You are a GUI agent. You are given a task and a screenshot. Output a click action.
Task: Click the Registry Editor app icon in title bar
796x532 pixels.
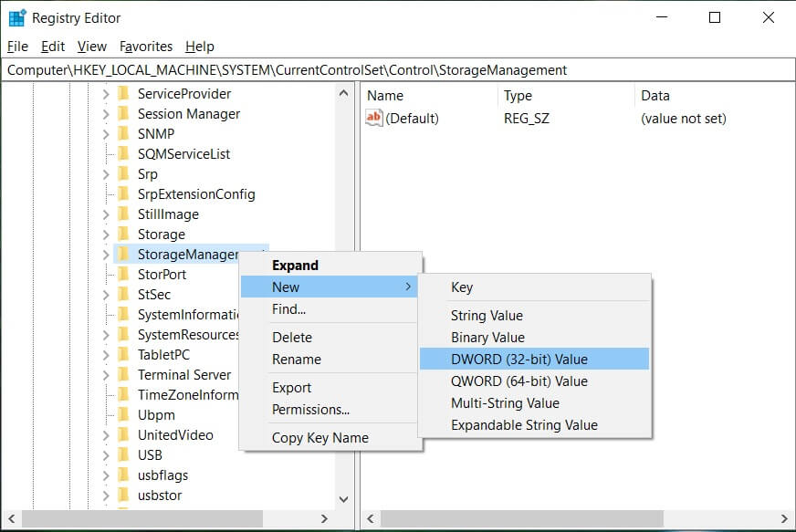point(17,17)
